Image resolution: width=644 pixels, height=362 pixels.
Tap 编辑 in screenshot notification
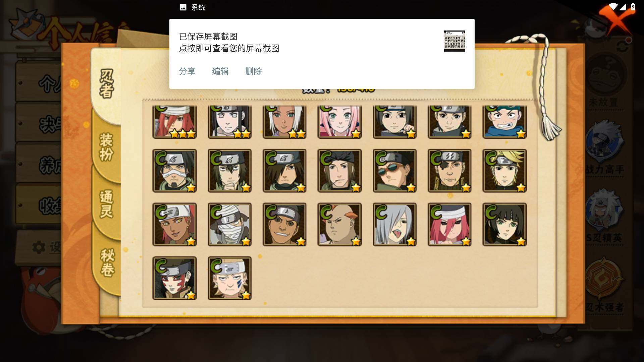click(220, 71)
